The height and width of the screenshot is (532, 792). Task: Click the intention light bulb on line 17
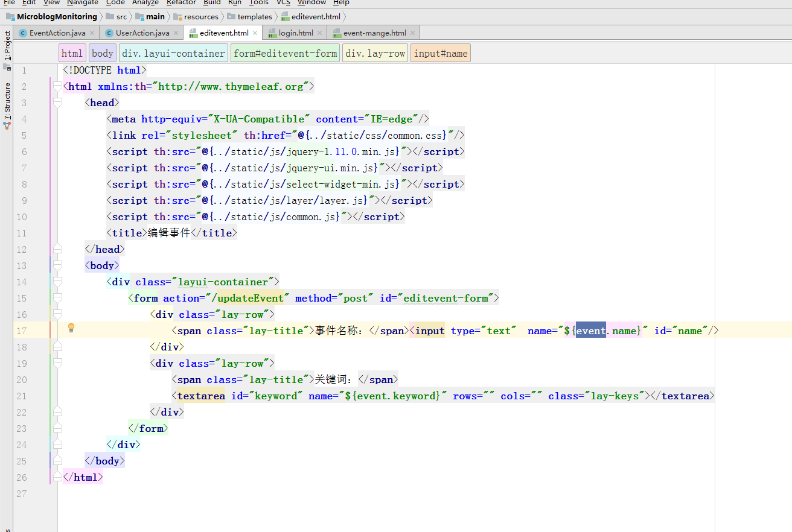(71, 328)
